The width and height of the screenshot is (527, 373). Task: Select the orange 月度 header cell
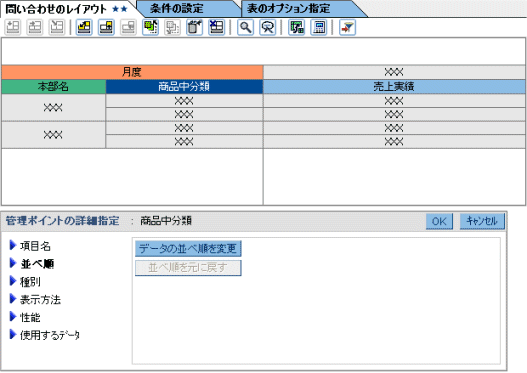(132, 72)
